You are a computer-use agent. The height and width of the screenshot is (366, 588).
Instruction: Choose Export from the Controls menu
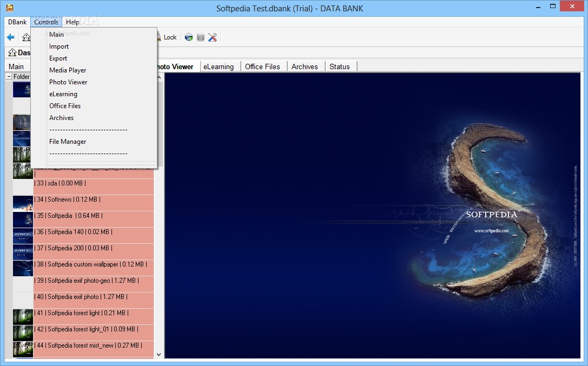58,58
